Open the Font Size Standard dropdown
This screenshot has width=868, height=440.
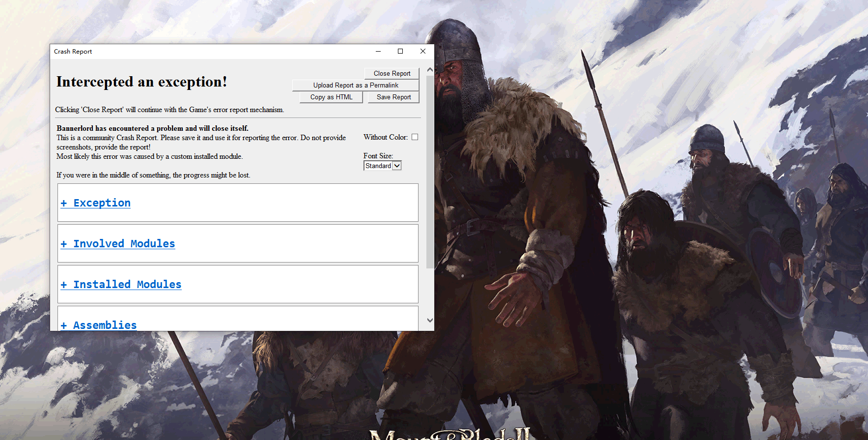pyautogui.click(x=382, y=166)
